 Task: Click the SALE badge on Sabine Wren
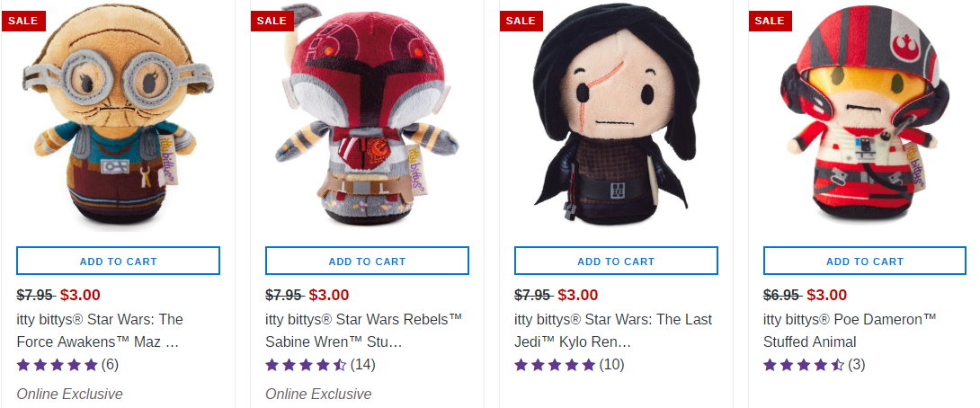272,21
